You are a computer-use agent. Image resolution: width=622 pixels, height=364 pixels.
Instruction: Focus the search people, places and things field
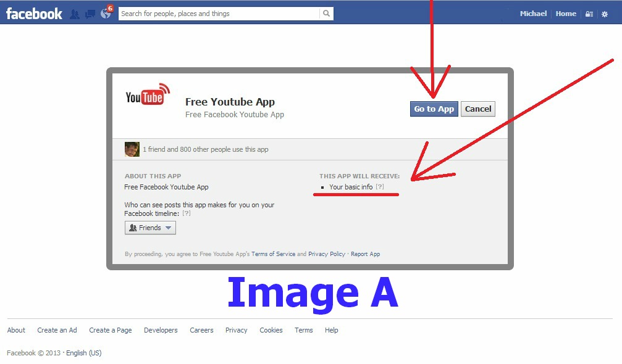219,14
